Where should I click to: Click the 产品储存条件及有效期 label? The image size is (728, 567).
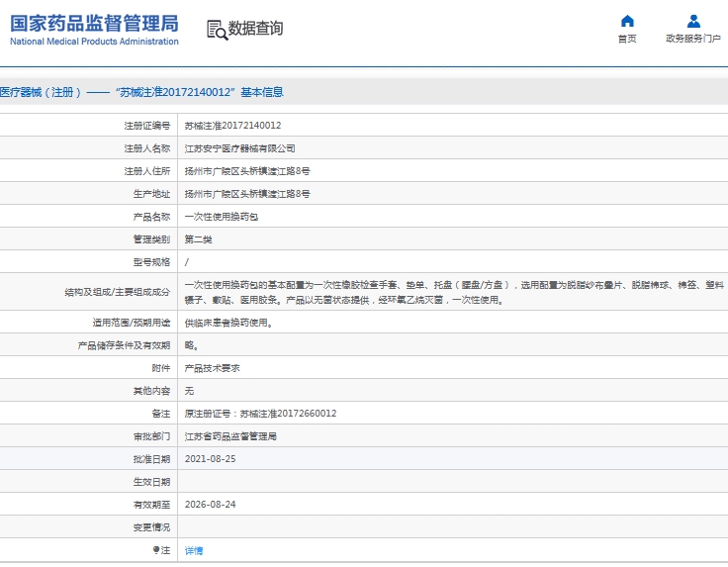124,345
